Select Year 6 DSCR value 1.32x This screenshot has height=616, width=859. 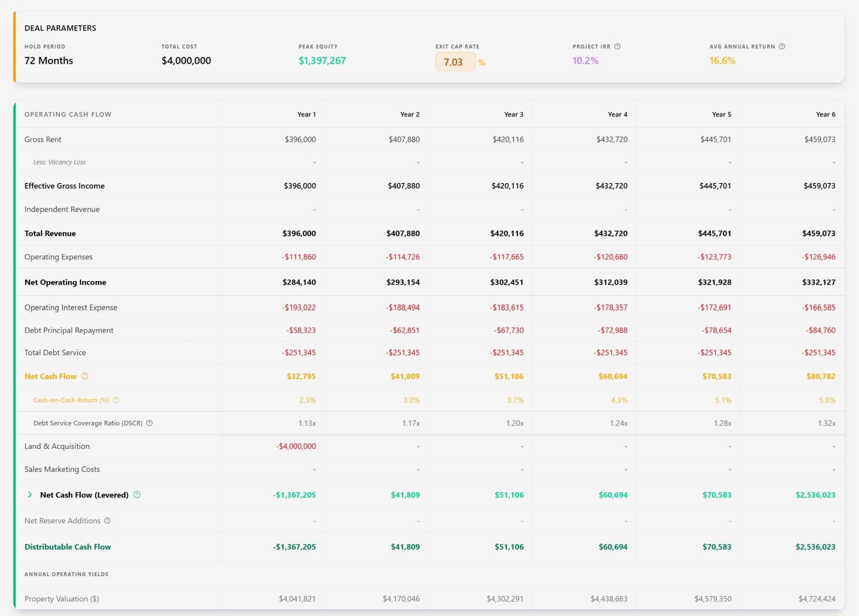[826, 423]
